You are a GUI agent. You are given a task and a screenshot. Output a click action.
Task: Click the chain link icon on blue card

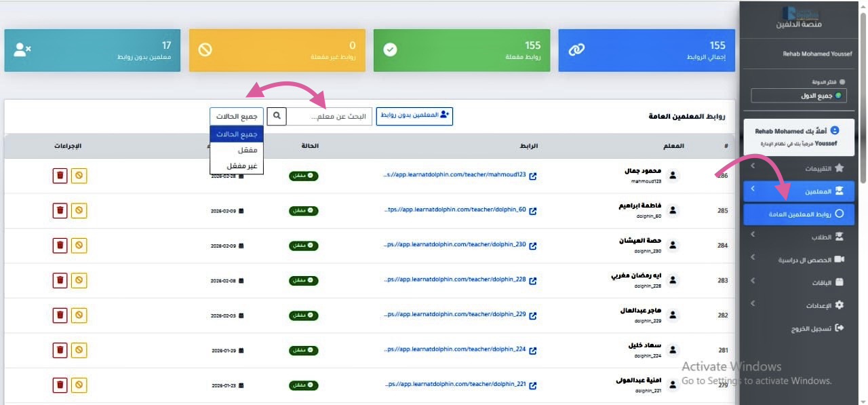[x=576, y=50]
